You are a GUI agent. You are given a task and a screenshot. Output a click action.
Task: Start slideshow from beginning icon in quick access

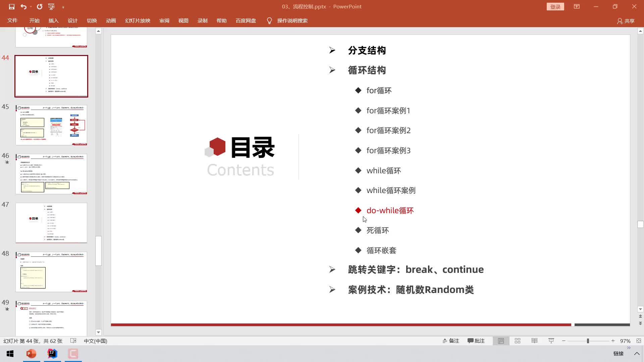51,7
